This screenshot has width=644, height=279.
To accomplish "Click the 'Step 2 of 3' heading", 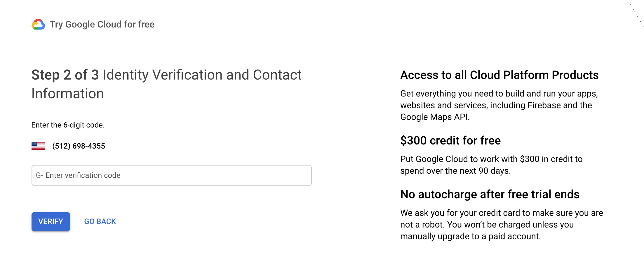I will point(65,75).
